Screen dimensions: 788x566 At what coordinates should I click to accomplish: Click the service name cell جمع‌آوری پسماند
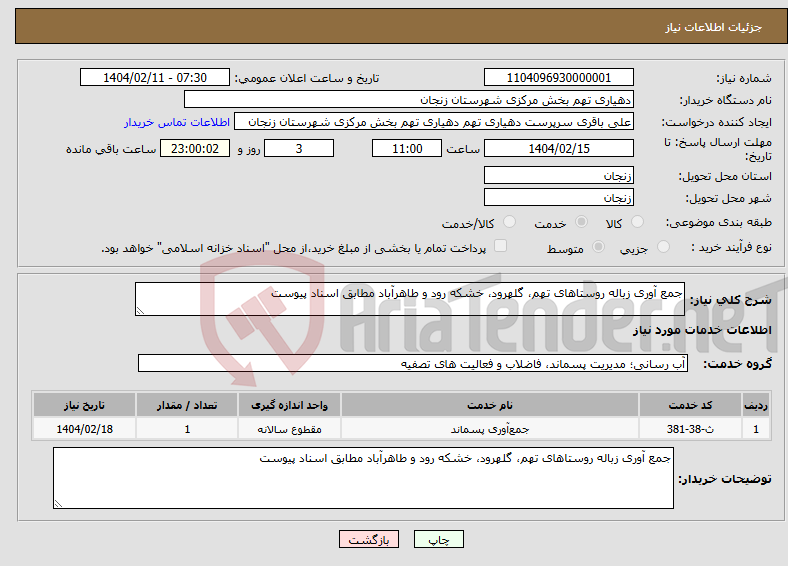[x=489, y=429]
